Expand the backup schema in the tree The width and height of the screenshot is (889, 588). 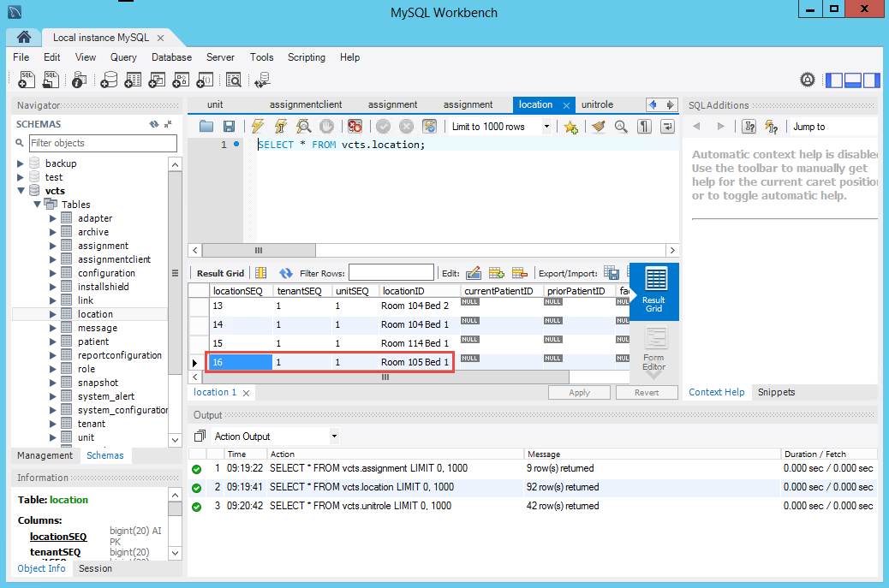21,163
